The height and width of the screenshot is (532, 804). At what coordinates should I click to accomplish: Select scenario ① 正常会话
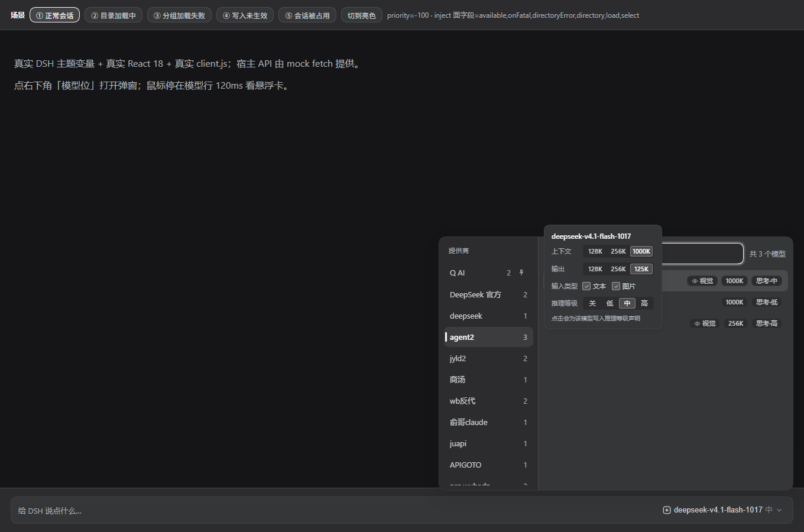(54, 15)
